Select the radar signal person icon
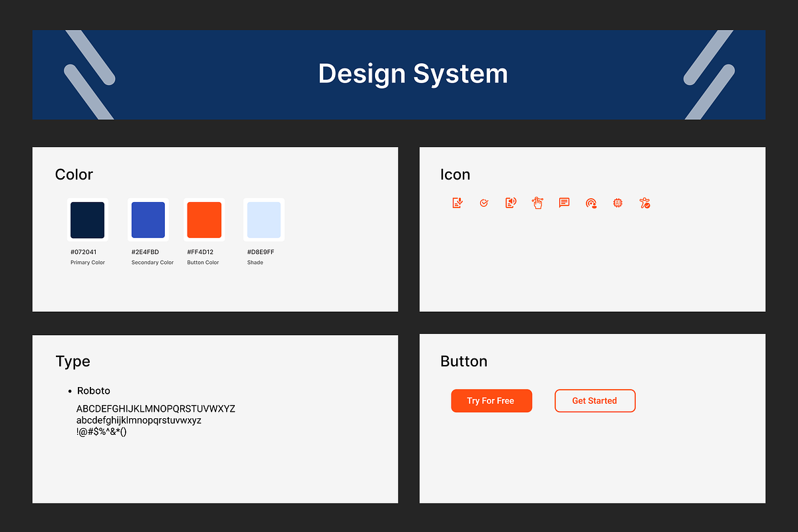This screenshot has height=532, width=798. point(591,203)
